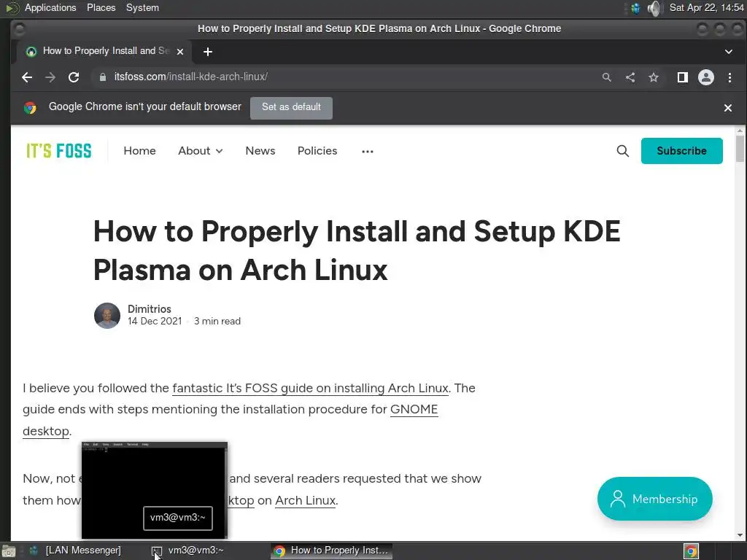The width and height of the screenshot is (747, 560).
Task: Reload the itsfoss page
Action: pyautogui.click(x=74, y=77)
